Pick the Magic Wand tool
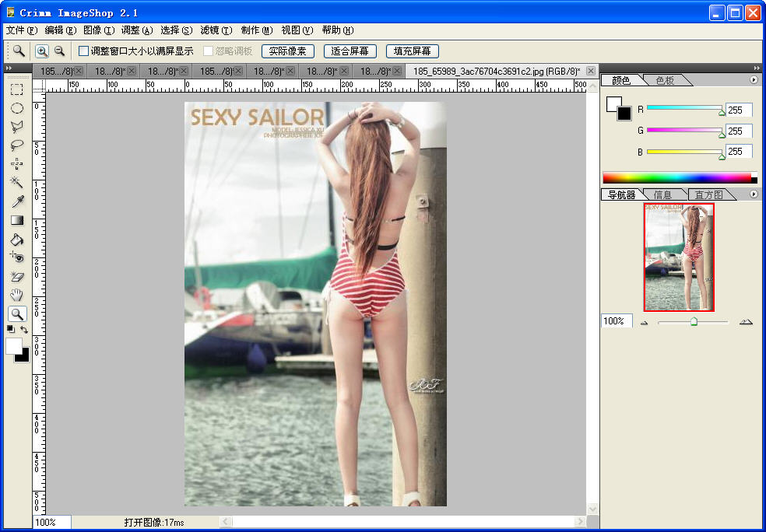This screenshot has height=532, width=766. click(16, 182)
